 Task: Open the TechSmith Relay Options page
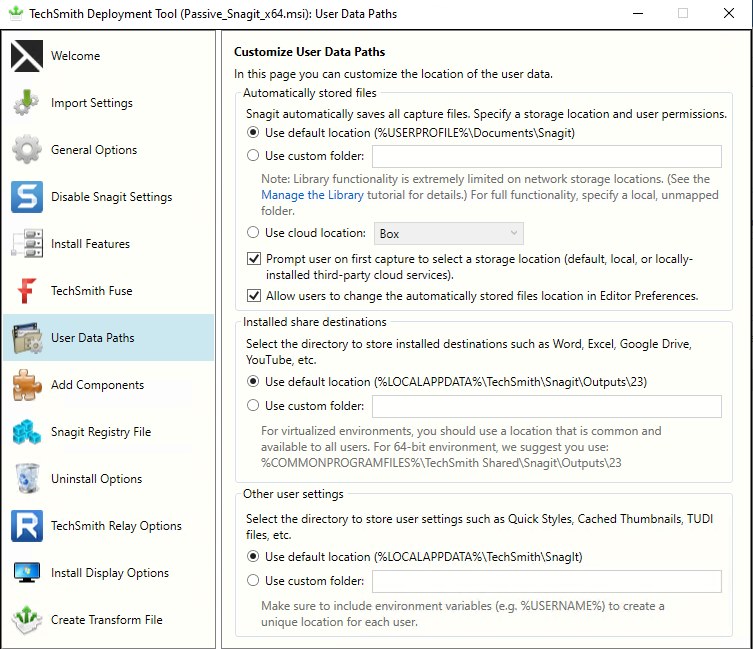pyautogui.click(x=116, y=526)
